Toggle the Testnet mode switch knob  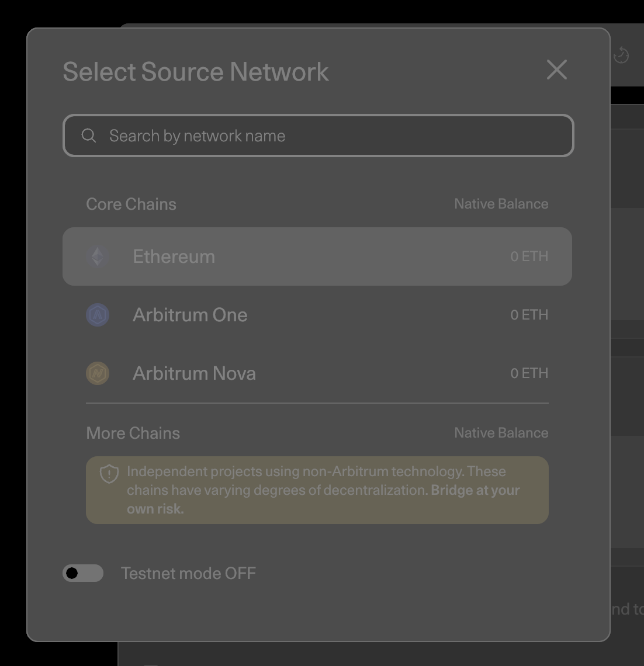pos(72,573)
